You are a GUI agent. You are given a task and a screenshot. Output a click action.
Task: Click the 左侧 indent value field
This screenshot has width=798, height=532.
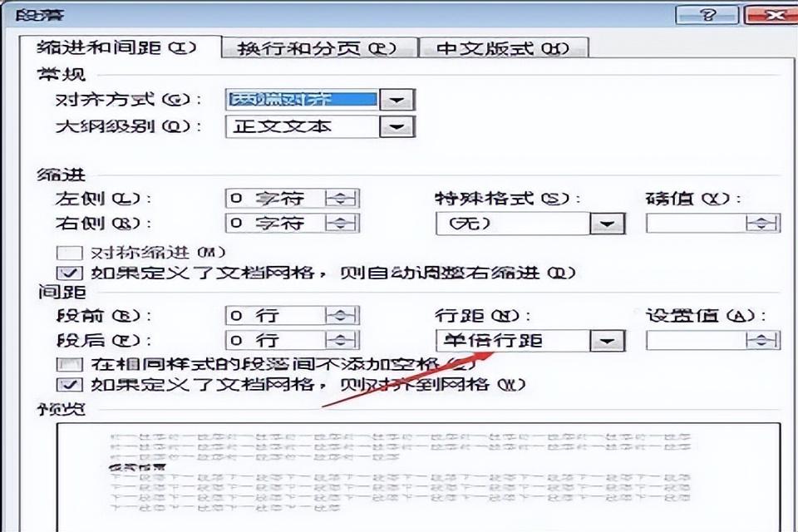pyautogui.click(x=275, y=198)
